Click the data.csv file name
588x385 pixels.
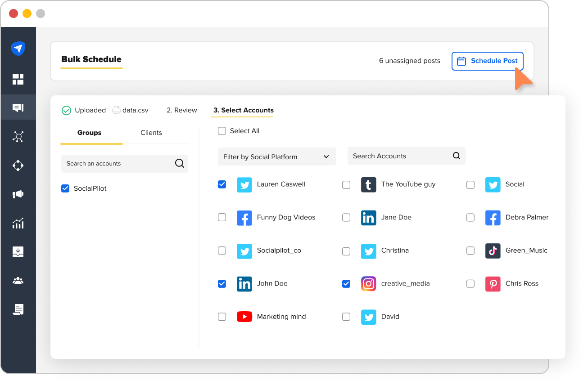(136, 110)
